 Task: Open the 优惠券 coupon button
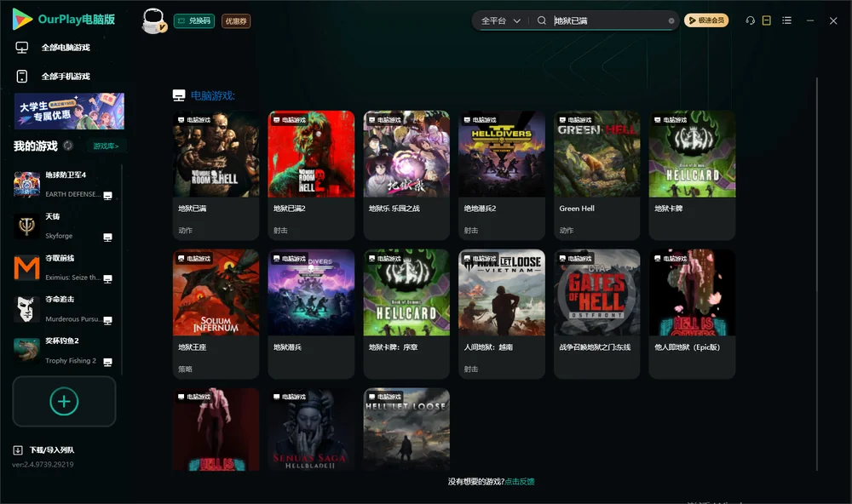tap(236, 21)
